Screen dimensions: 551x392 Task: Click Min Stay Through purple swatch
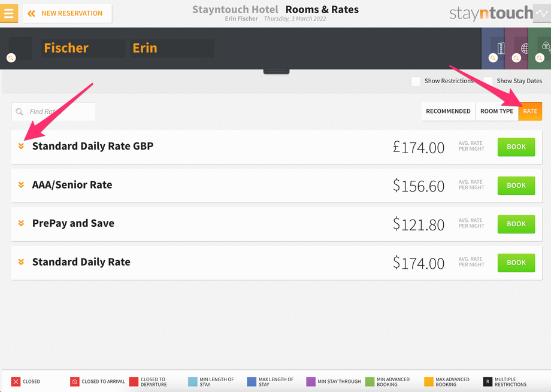pyautogui.click(x=311, y=381)
